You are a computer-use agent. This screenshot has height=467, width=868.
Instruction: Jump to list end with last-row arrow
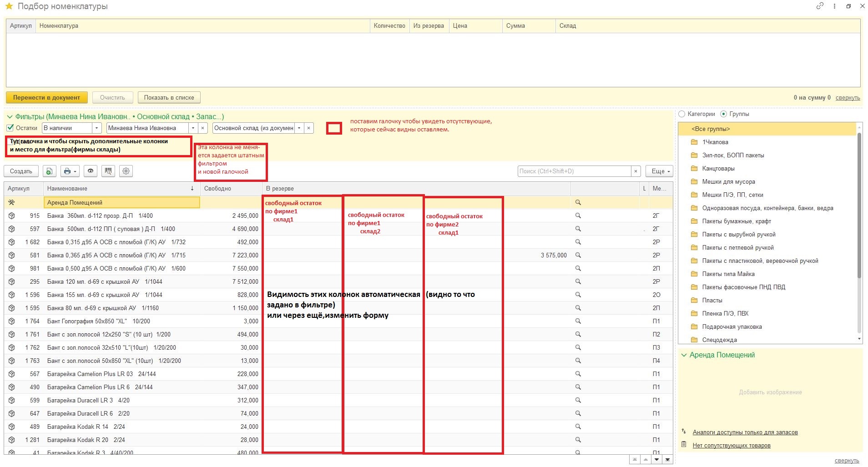click(x=667, y=460)
